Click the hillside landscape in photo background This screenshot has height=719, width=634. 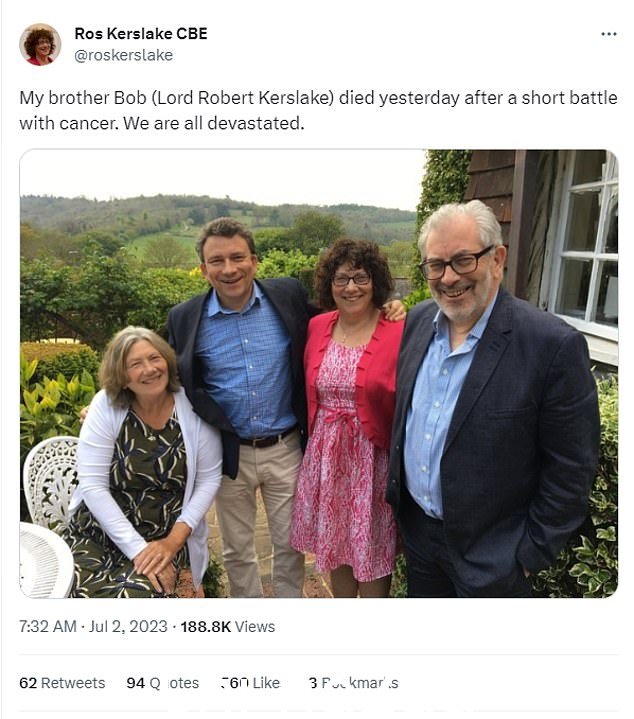point(218,220)
